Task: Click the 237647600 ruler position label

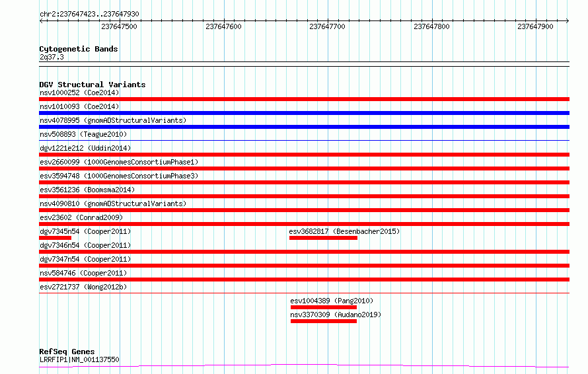Action: pos(223,26)
